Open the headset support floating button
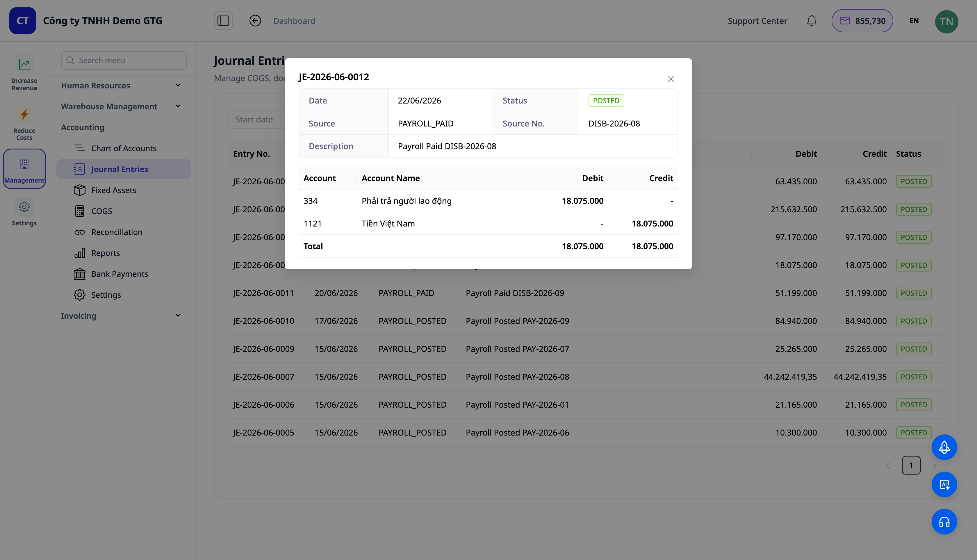The height and width of the screenshot is (560, 977). [x=944, y=522]
